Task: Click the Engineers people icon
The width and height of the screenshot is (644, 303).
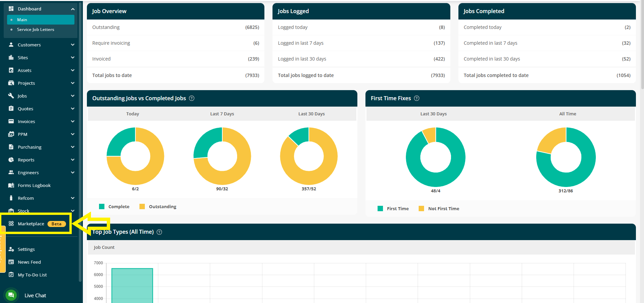Action: click(11, 173)
